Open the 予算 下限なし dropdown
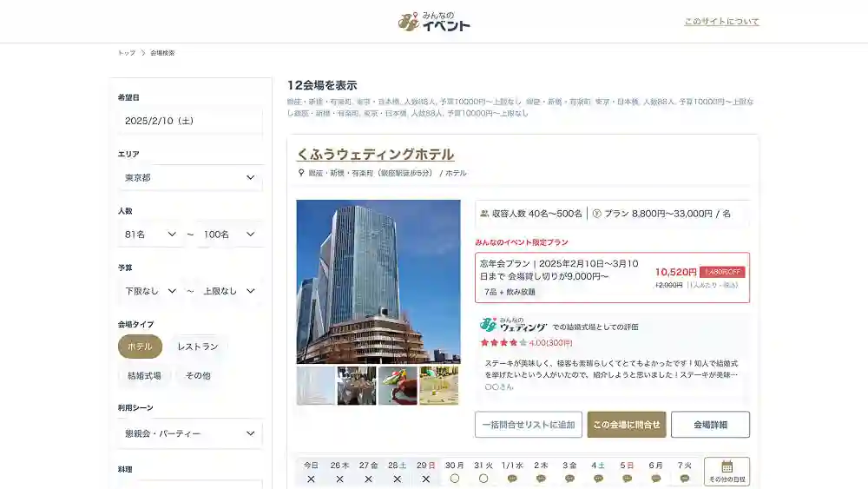This screenshot has width=868, height=489. click(x=150, y=291)
